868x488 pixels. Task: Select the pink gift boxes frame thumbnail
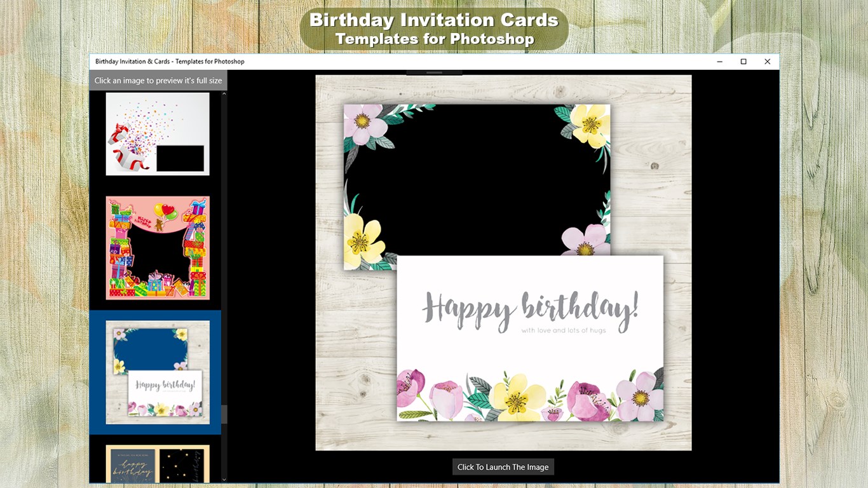click(x=158, y=248)
